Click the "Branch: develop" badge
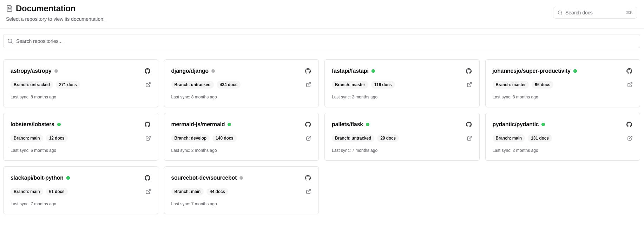 [190, 138]
